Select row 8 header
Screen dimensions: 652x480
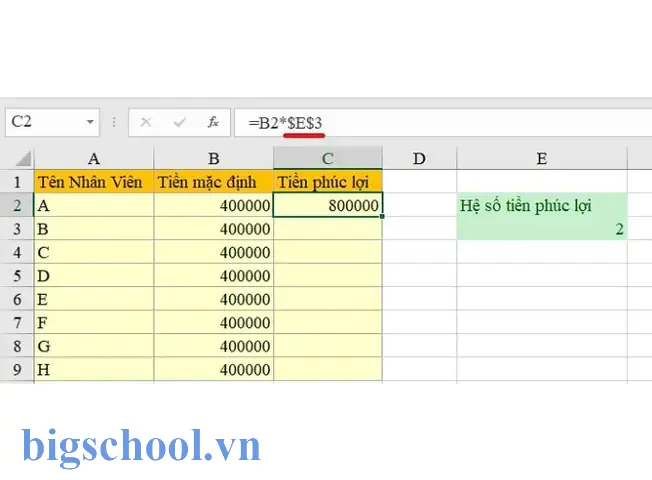[17, 346]
